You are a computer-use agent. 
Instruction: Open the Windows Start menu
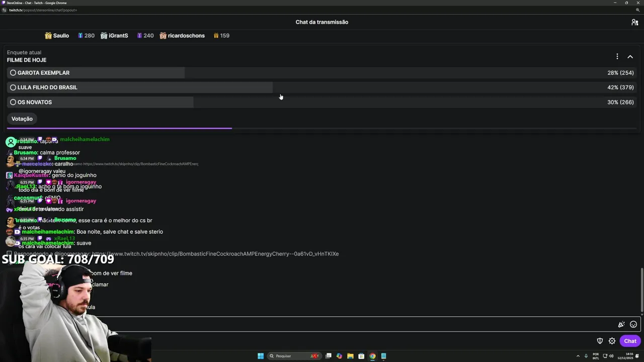tap(261, 356)
